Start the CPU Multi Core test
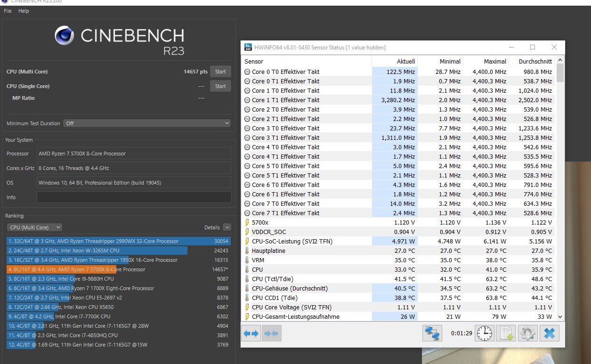The height and width of the screenshot is (364, 591). coord(220,72)
